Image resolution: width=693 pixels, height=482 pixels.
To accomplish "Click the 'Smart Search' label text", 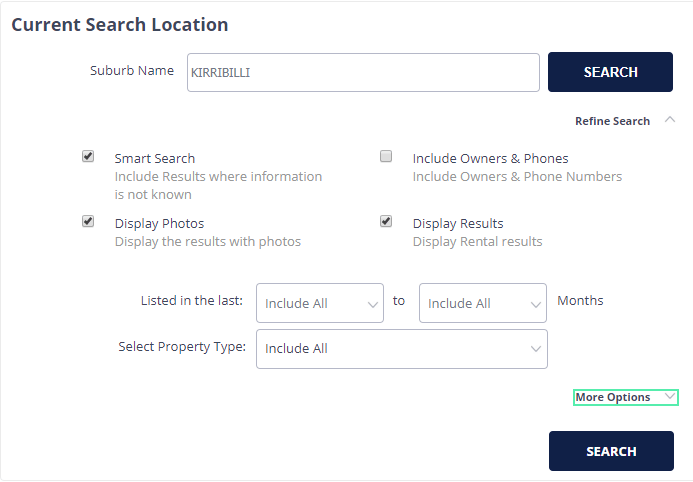I will tap(155, 158).
